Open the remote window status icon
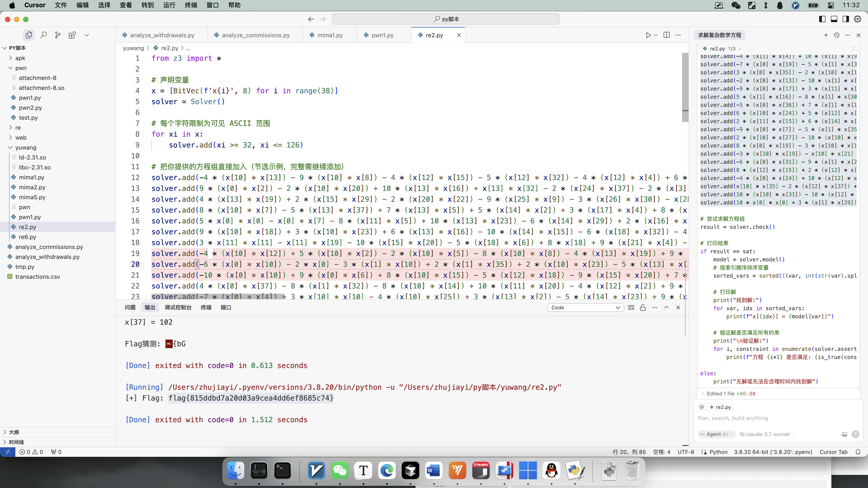The image size is (868, 488). pos(7,452)
